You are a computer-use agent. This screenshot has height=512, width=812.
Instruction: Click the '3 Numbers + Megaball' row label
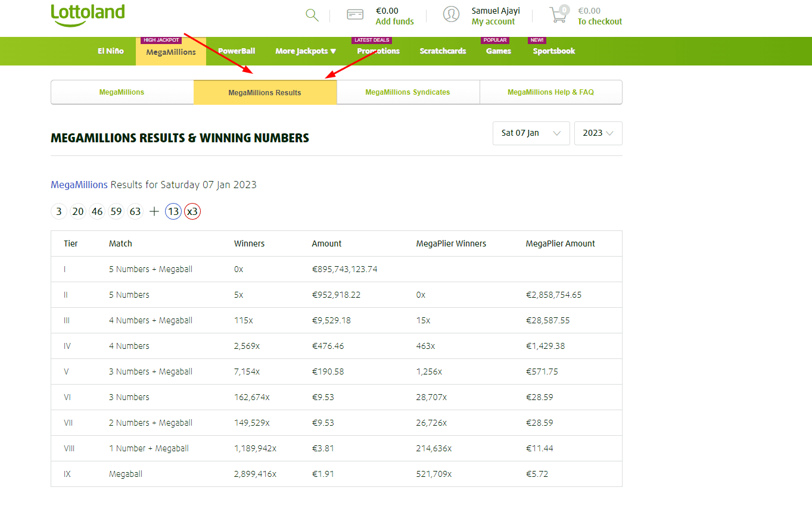pos(151,371)
